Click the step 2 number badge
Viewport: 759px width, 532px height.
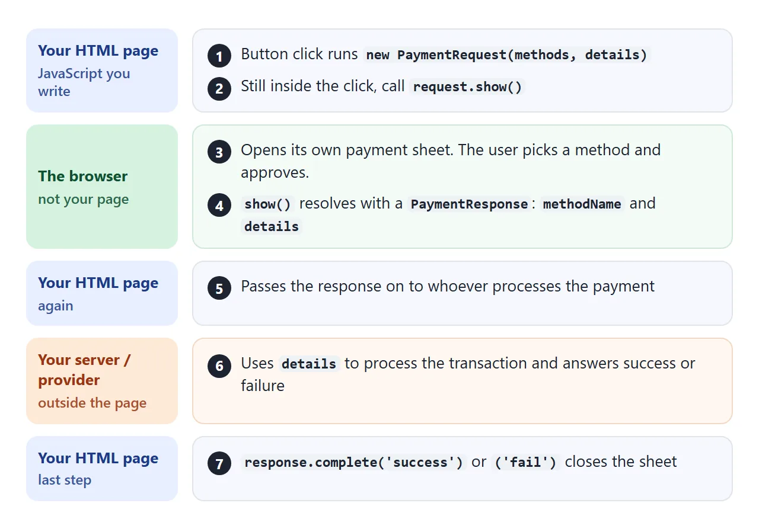[219, 88]
